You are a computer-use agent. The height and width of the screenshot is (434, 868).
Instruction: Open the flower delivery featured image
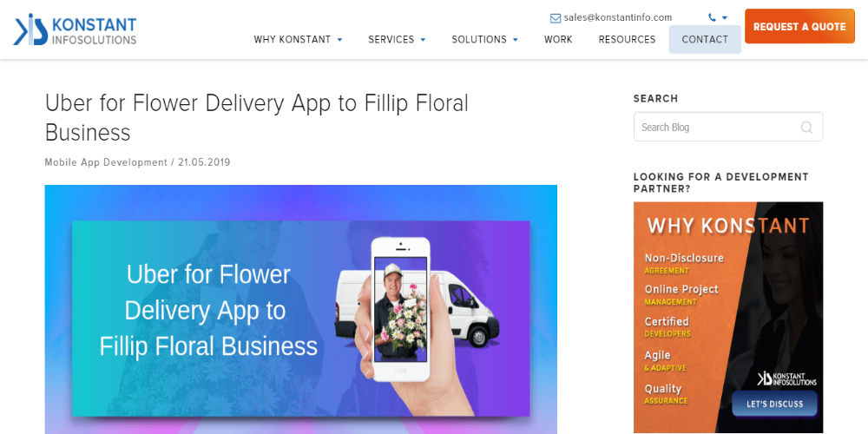[x=300, y=310]
